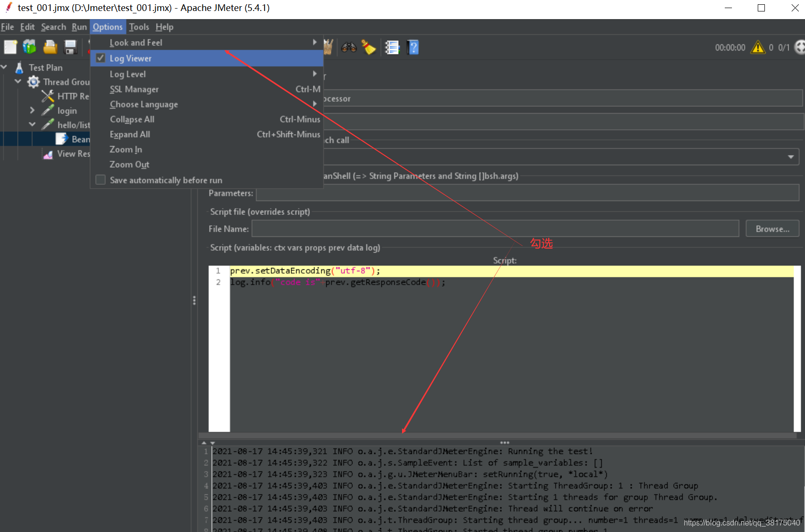
Task: Click the Help question mark icon
Action: (x=413, y=47)
